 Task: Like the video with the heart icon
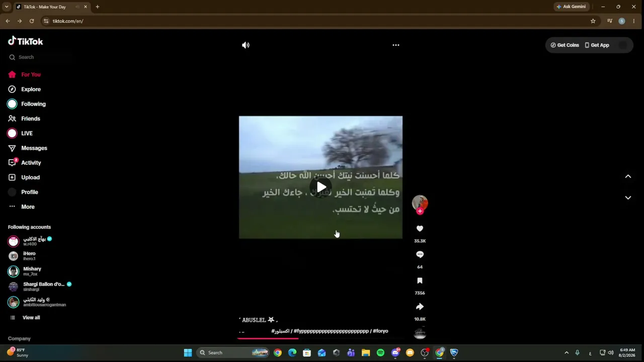pos(420,229)
